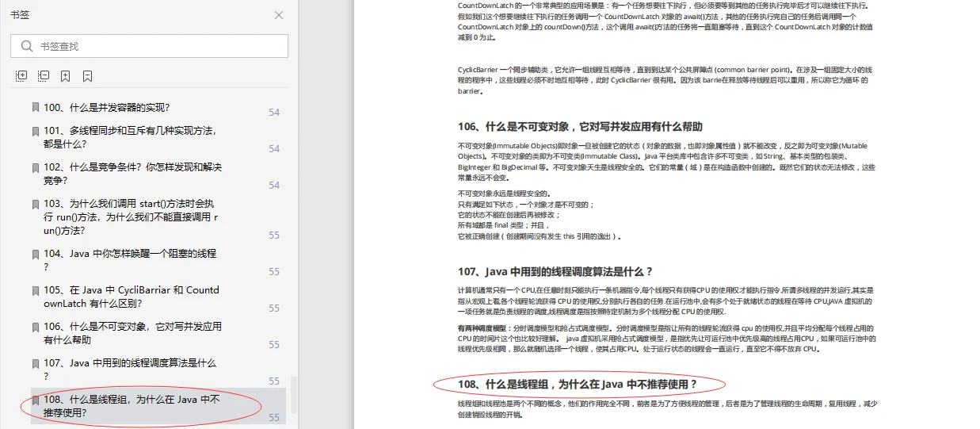This screenshot has width=980, height=429.
Task: Click page number 55 of bookmark 107
Action: [274, 381]
